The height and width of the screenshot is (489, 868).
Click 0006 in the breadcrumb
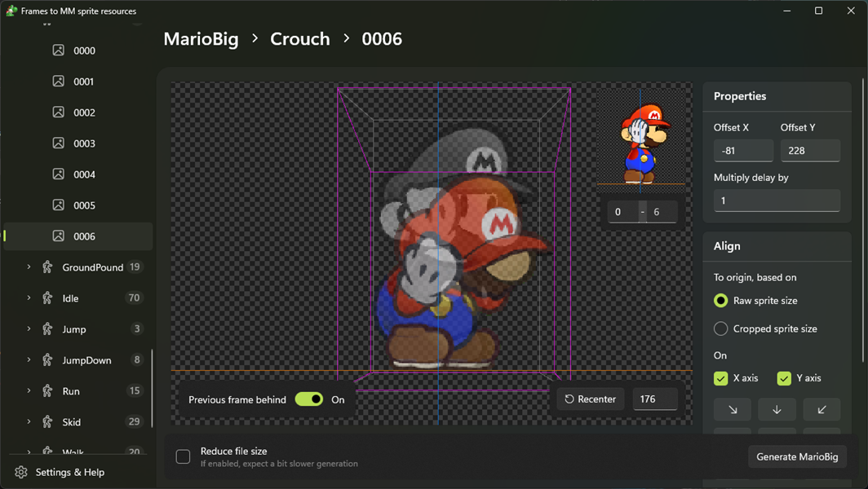click(382, 39)
